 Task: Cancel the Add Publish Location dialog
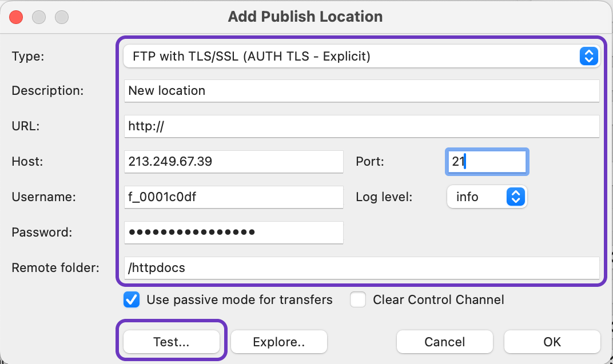(444, 342)
